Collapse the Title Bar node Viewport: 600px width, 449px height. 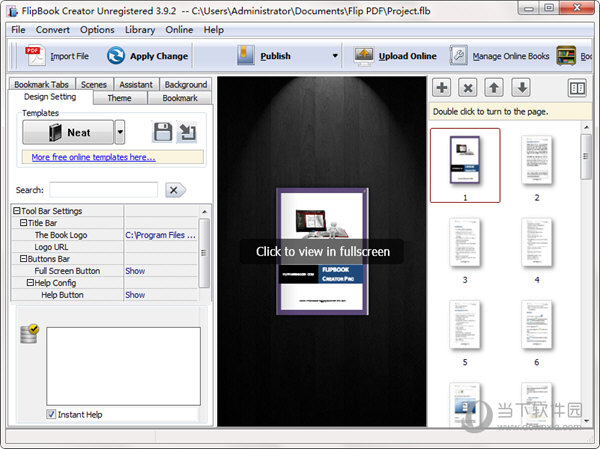(23, 222)
